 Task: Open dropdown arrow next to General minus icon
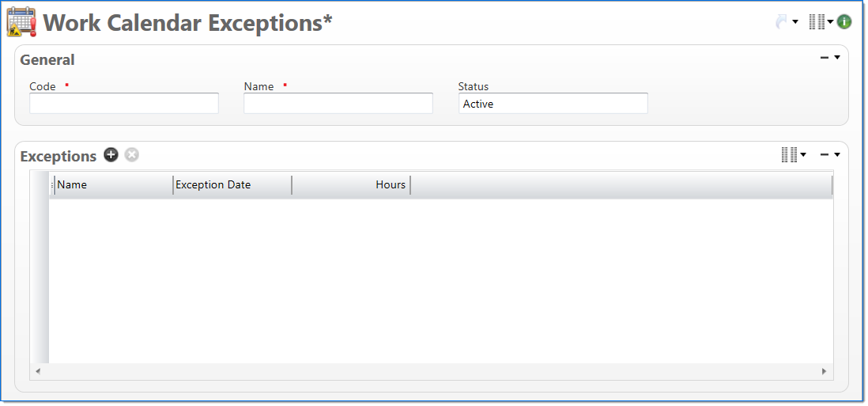point(837,58)
